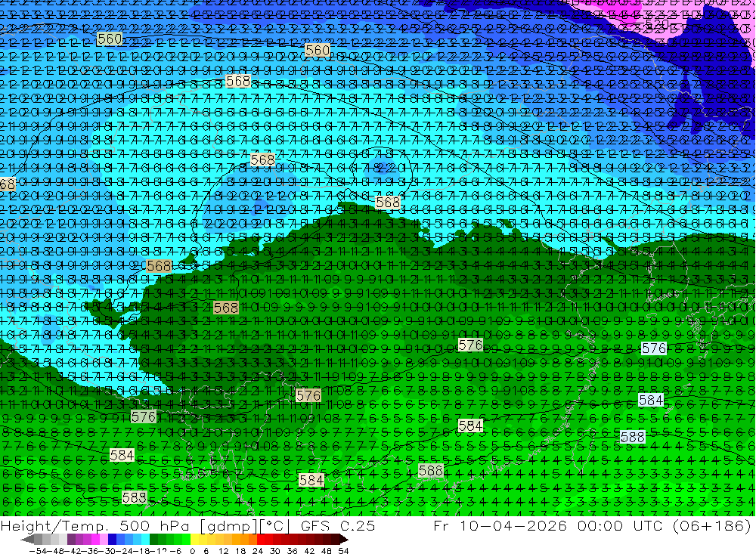The image size is (756, 554).
Task: Click the gray left arrow of the color scale
Action: pyautogui.click(x=27, y=540)
